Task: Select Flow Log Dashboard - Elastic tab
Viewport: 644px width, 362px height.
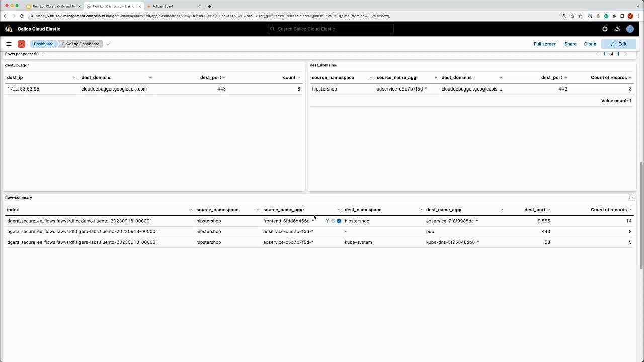Action: (113, 6)
